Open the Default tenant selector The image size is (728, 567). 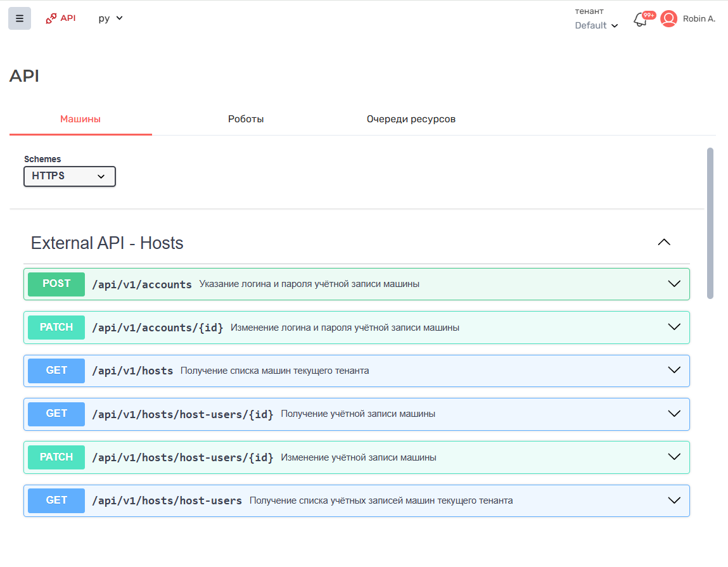[x=596, y=25]
